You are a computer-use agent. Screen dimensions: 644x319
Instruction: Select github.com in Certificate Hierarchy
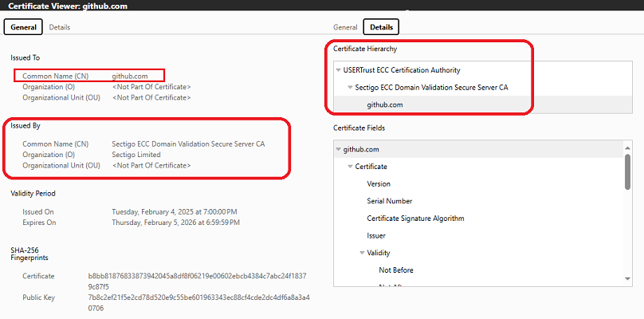[384, 104]
